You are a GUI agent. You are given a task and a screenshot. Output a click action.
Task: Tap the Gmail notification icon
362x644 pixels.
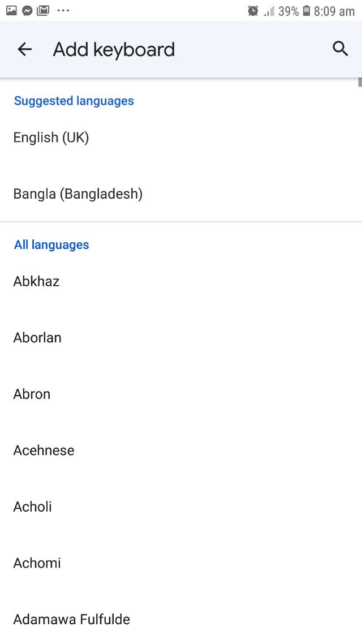click(x=43, y=11)
